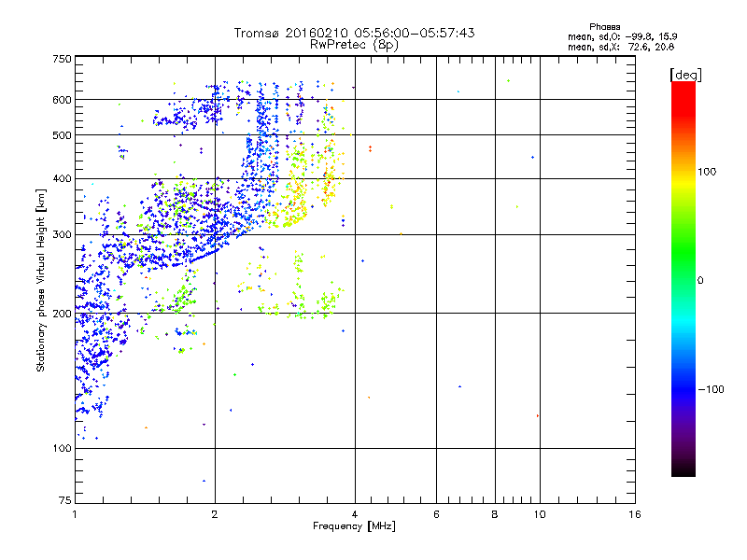Click the '[deg]' colorbar unit label
Viewport: 747px width, 560px height.
pos(685,75)
